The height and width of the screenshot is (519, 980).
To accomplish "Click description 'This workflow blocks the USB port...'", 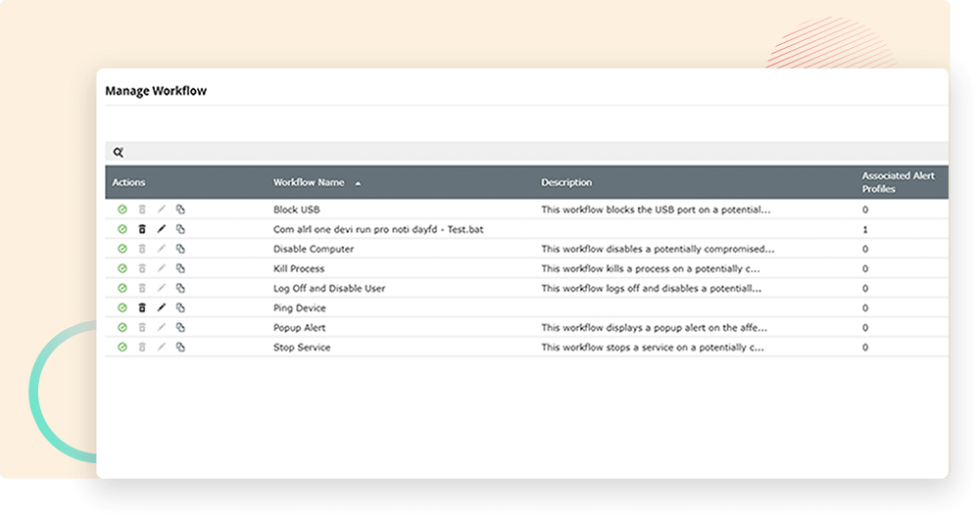I will point(656,210).
